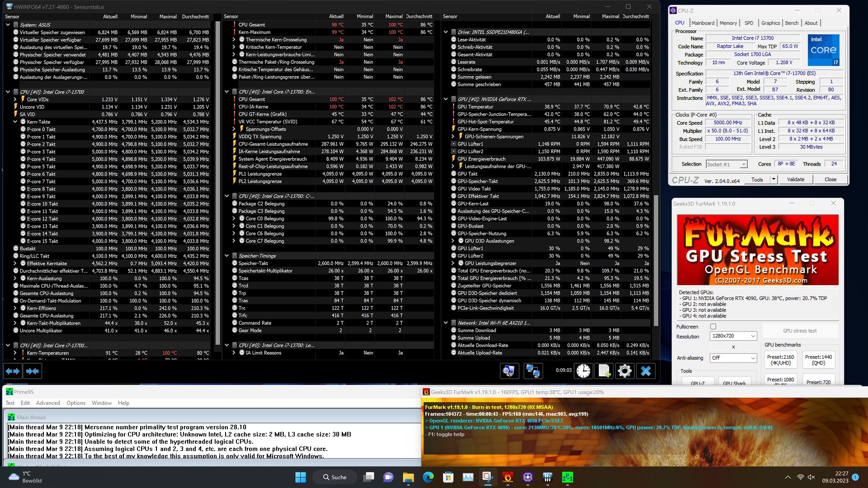Switch to the FurMark taskbar icon
868x488 pixels.
point(508,477)
